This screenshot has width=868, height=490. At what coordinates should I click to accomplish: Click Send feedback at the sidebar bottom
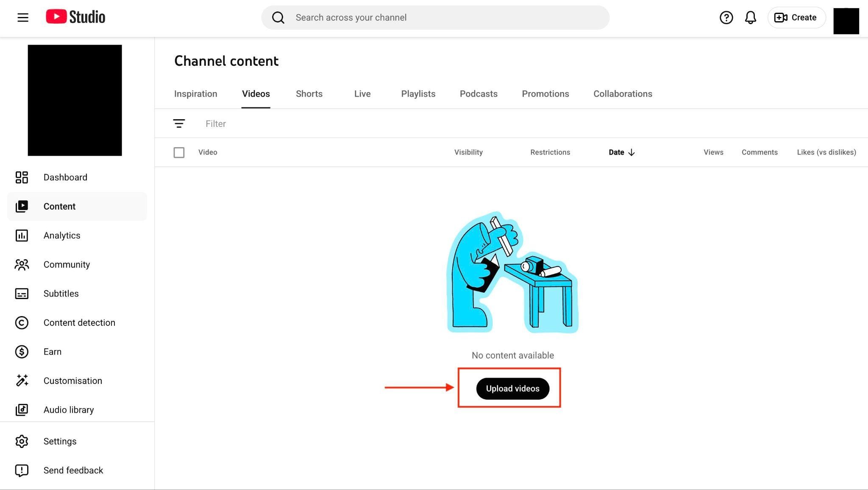[73, 470]
